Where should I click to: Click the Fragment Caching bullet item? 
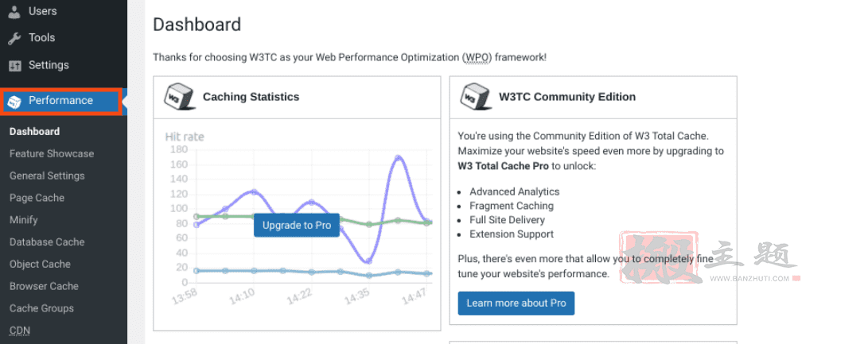coord(512,206)
